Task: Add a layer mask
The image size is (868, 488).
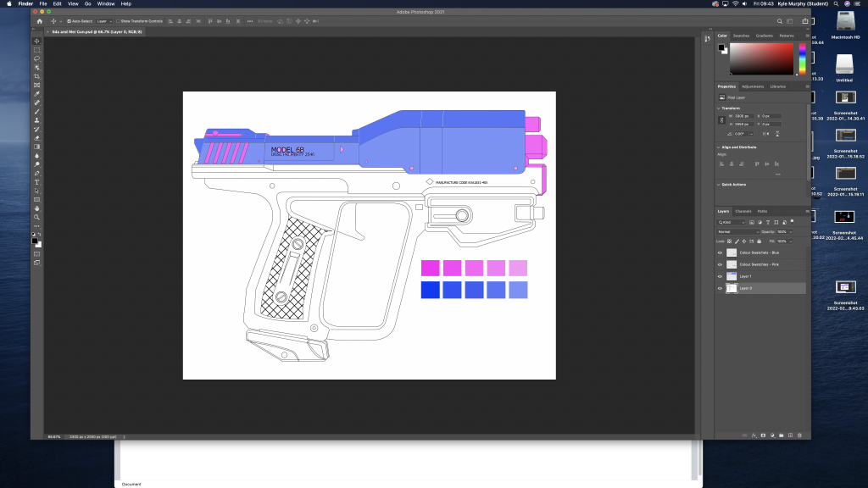Action: click(x=763, y=435)
